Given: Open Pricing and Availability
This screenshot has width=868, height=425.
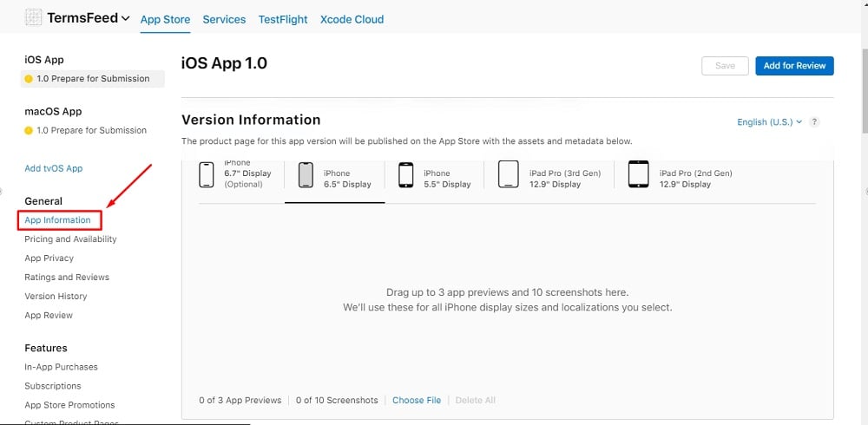Looking at the screenshot, I should coord(70,239).
